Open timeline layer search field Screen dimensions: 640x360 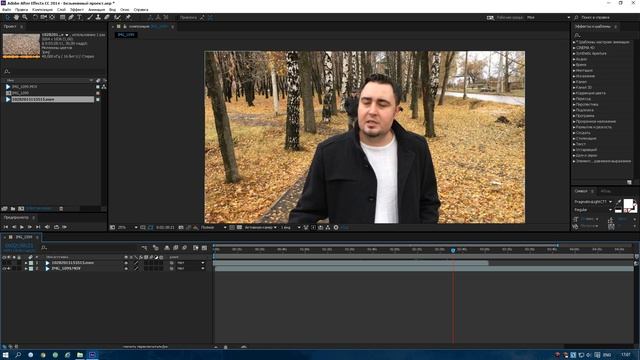point(45,247)
